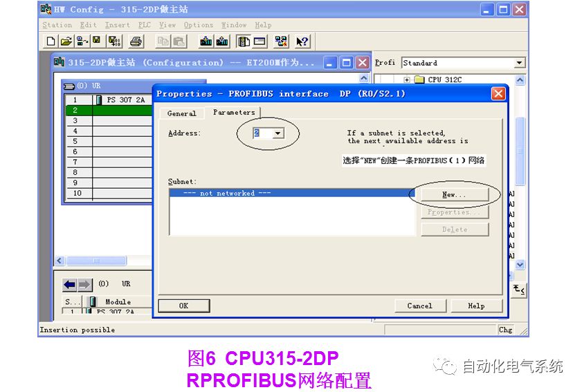Viewport: 582px width, 392px height.
Task: Click the catalog bottom-right corner icon
Action: coord(519,290)
